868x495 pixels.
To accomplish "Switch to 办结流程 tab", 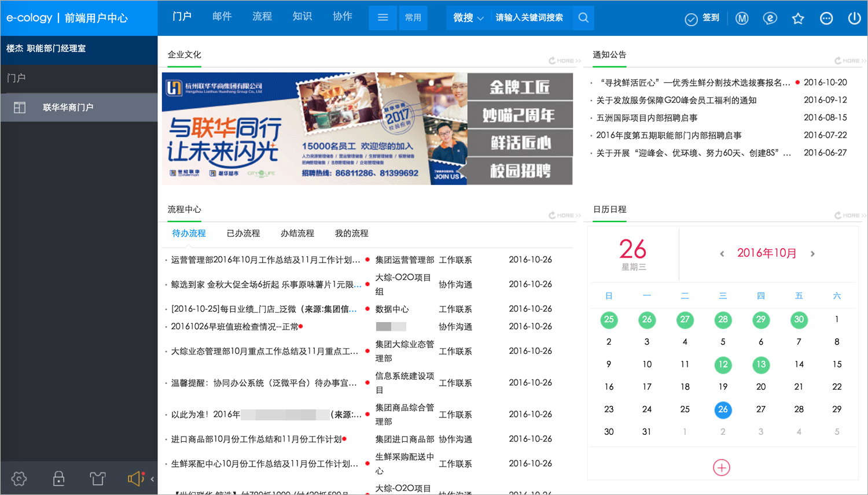I will coord(297,234).
